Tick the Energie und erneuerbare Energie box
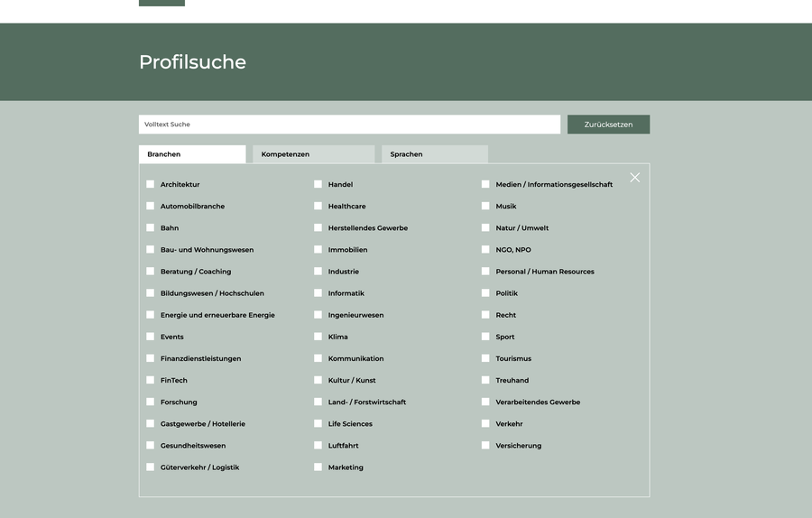Screen dimensions: 812x518 click(151, 315)
